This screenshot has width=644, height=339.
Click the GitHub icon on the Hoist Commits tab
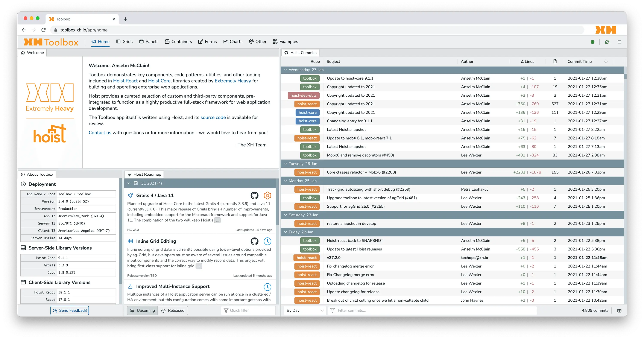(286, 53)
